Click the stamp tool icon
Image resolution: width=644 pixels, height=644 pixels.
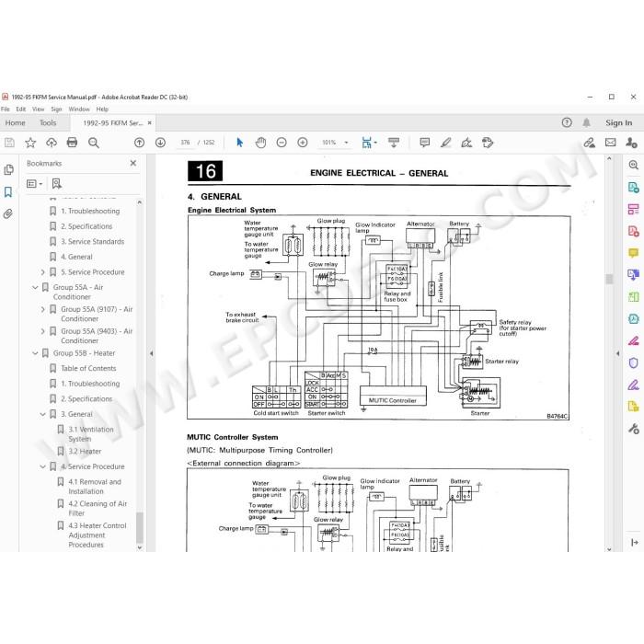488,143
